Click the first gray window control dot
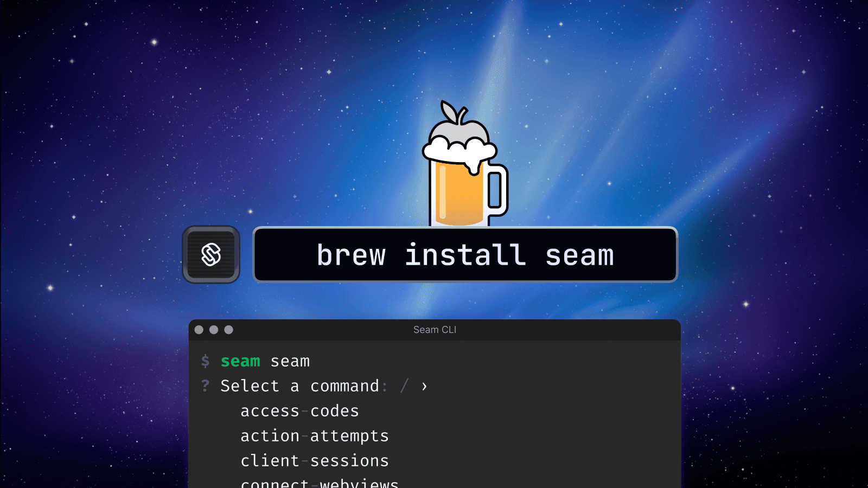 (x=199, y=330)
